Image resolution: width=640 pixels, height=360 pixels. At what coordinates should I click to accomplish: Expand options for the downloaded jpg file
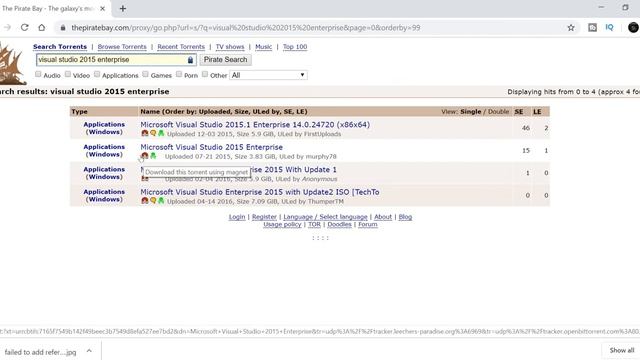click(x=89, y=351)
